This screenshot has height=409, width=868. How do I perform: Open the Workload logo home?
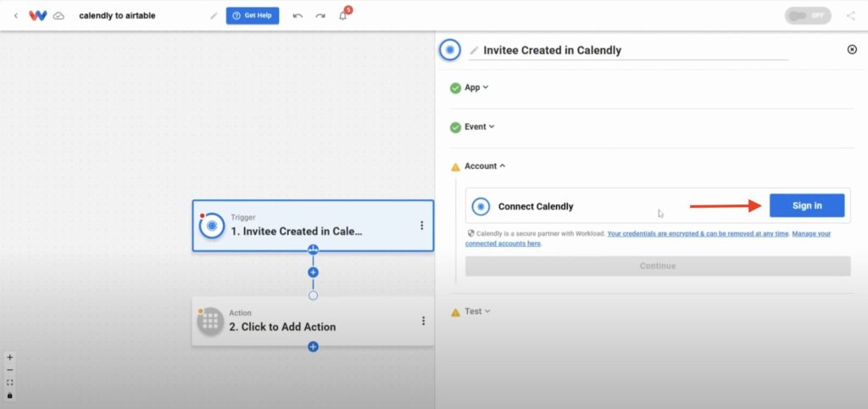point(37,15)
